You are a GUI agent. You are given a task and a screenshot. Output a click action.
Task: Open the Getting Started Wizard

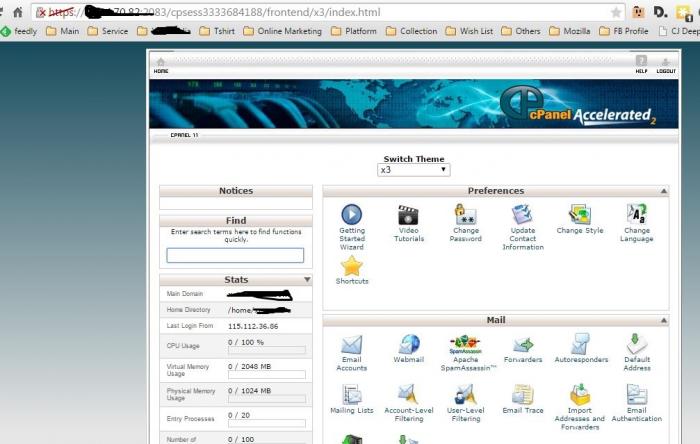pos(352,227)
